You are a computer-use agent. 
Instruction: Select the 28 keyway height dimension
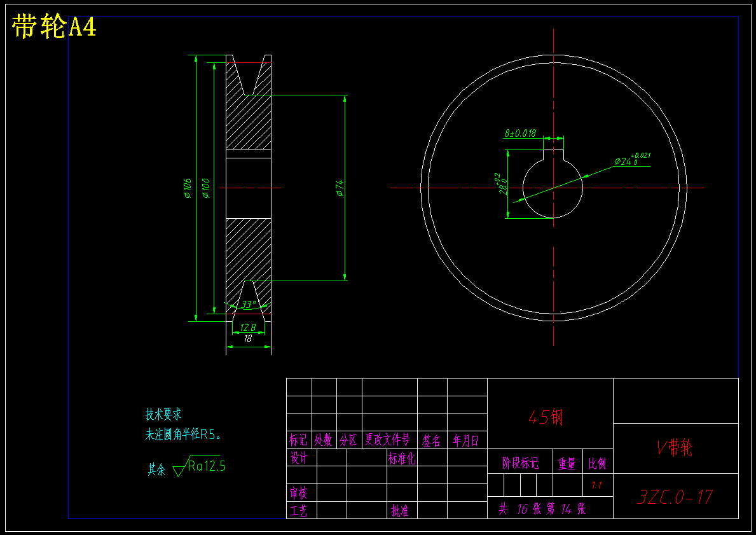click(x=502, y=184)
